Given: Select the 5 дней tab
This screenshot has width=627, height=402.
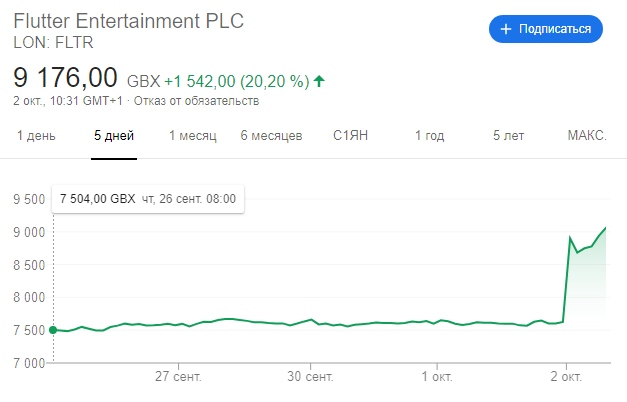Looking at the screenshot, I should tap(114, 136).
